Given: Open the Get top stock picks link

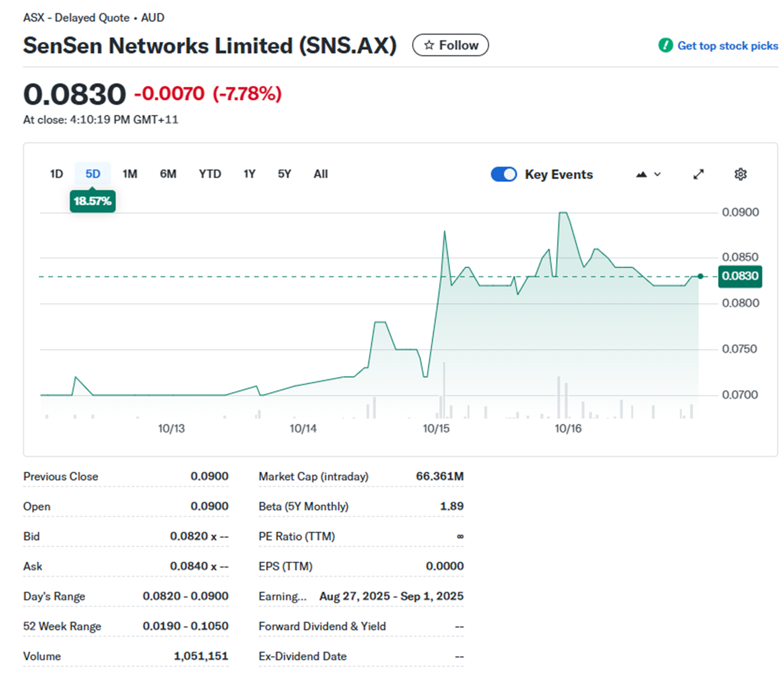Looking at the screenshot, I should (727, 46).
